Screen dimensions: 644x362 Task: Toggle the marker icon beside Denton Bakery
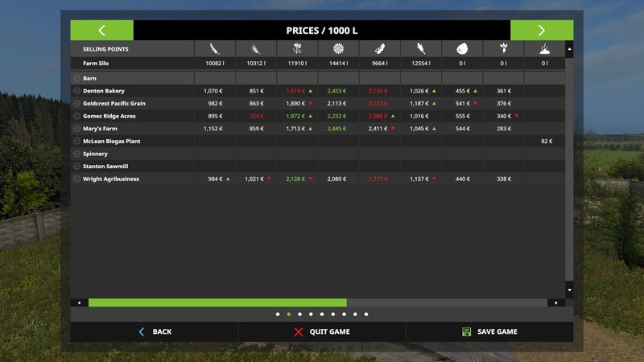[x=76, y=91]
